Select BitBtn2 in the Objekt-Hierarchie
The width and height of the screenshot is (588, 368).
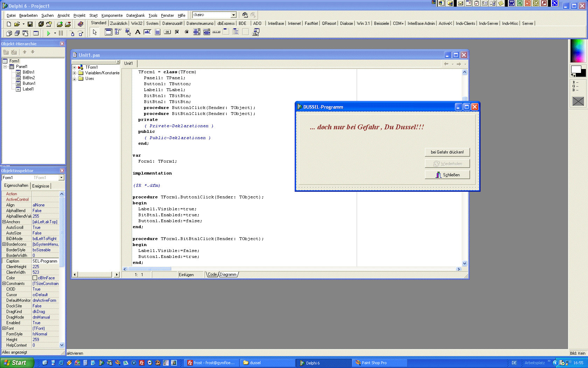[x=29, y=78]
